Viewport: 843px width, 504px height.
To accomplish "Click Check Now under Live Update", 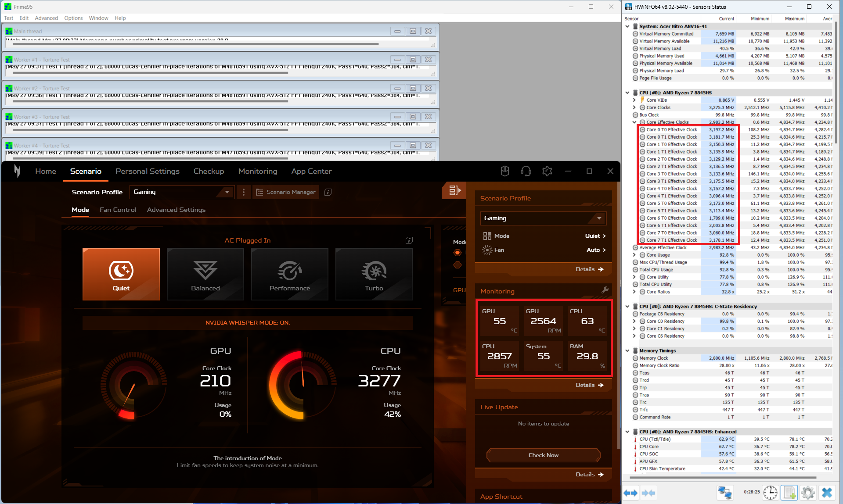I will pyautogui.click(x=543, y=455).
